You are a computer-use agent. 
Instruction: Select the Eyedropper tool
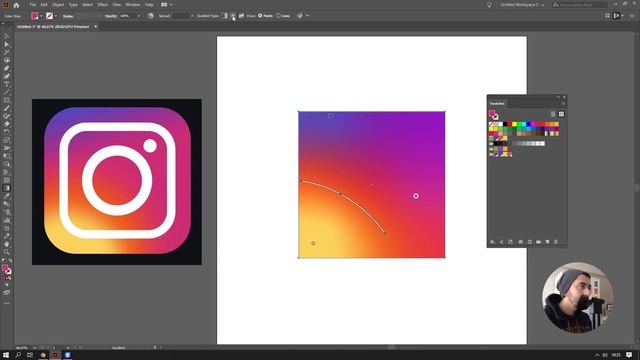[7, 196]
